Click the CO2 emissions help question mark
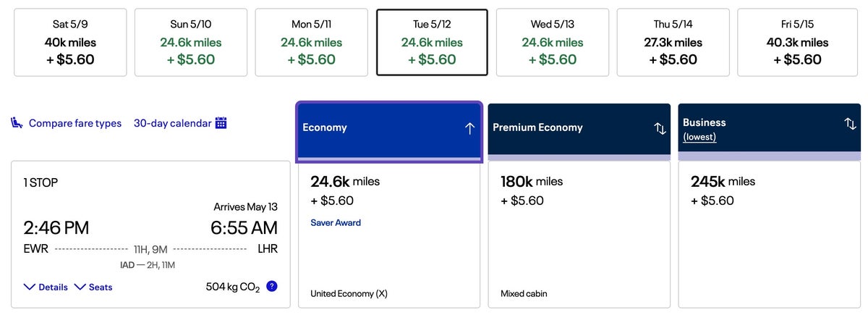The image size is (868, 315). coord(271,286)
